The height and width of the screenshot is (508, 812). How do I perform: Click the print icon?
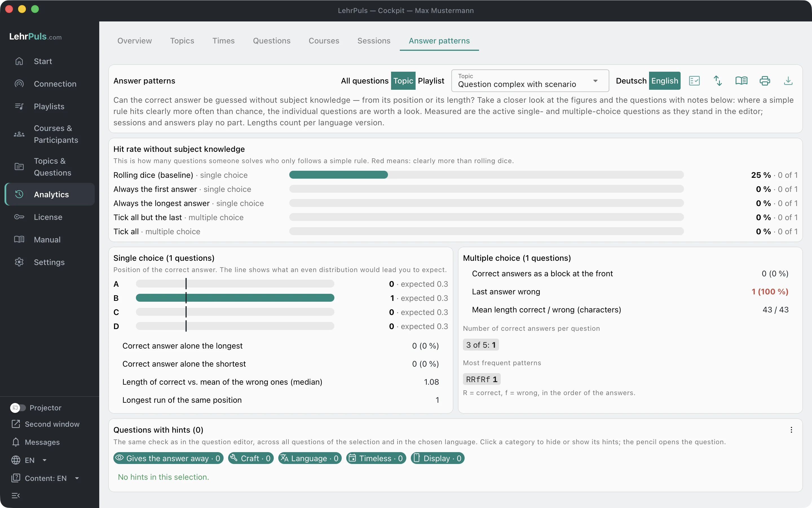[x=765, y=81]
